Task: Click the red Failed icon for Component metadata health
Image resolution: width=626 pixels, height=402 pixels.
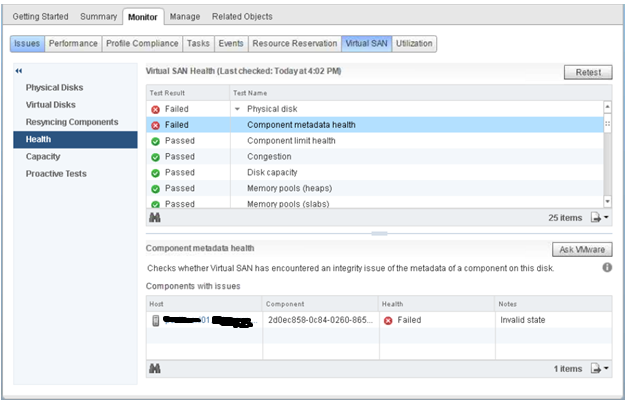Action: tap(155, 125)
